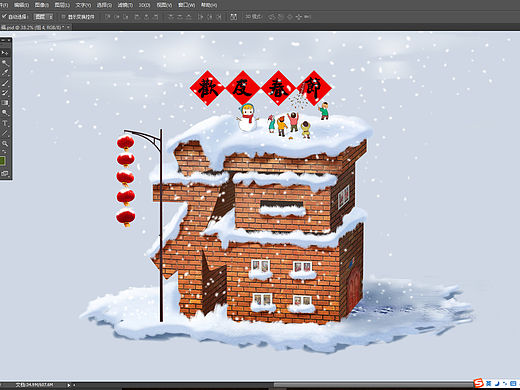Screen dimensions: 520x390
Task: Select the Dodge tool
Action: pos(5,113)
